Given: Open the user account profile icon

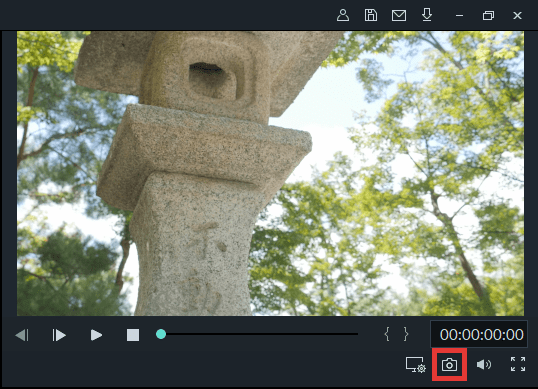Looking at the screenshot, I should coord(343,15).
